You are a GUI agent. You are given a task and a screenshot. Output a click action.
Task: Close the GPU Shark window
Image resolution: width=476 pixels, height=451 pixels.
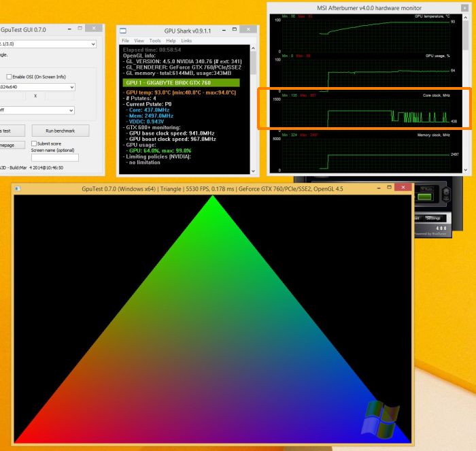pos(248,29)
